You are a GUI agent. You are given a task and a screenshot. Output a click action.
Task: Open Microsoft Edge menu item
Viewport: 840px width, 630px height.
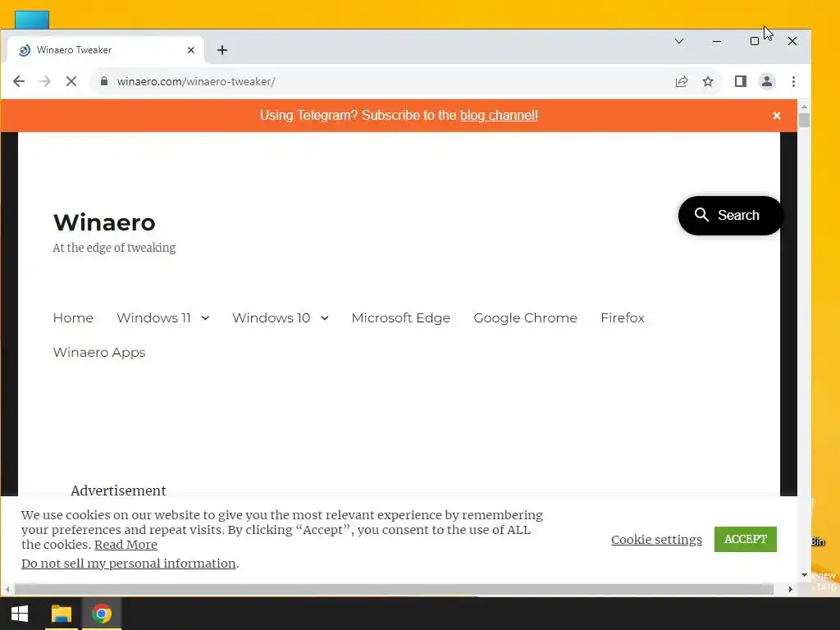[400, 317]
